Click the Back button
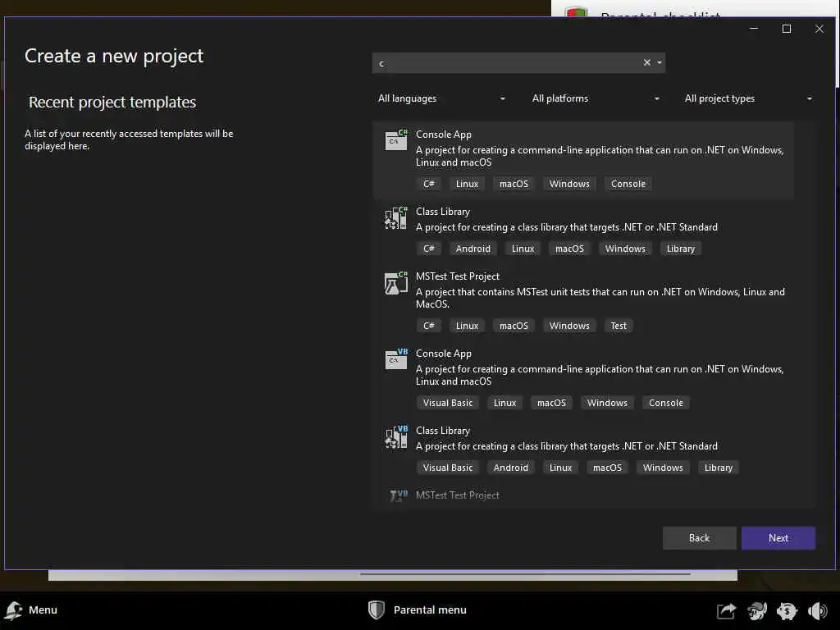840x630 pixels. coord(699,538)
